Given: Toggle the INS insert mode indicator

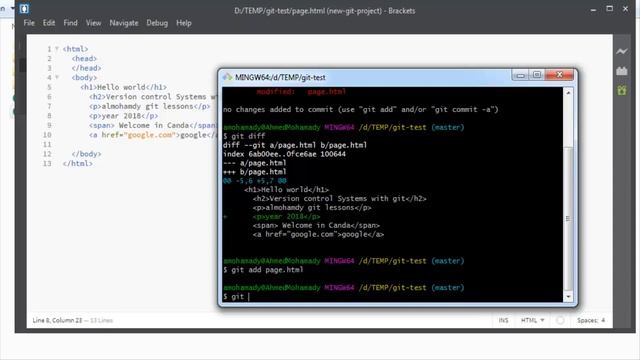Looking at the screenshot, I should pos(503,320).
